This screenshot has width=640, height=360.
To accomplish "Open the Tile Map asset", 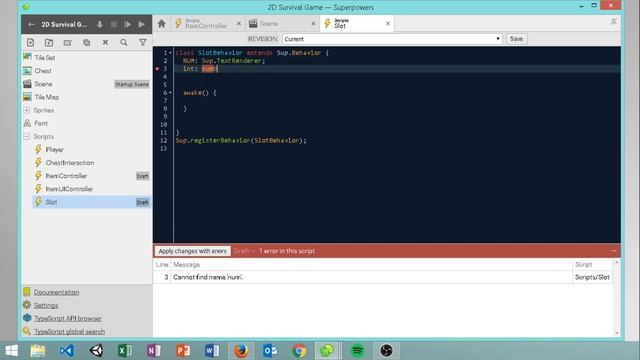I will click(x=47, y=97).
